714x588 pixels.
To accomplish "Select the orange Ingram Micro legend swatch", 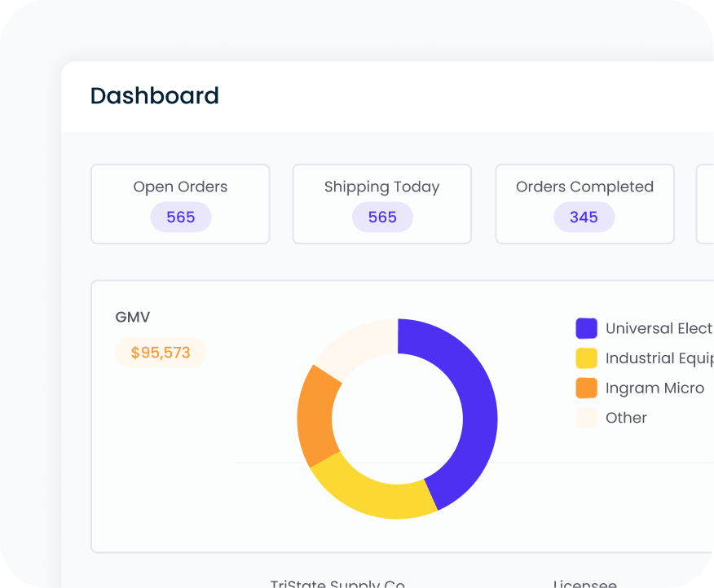I will tap(586, 388).
